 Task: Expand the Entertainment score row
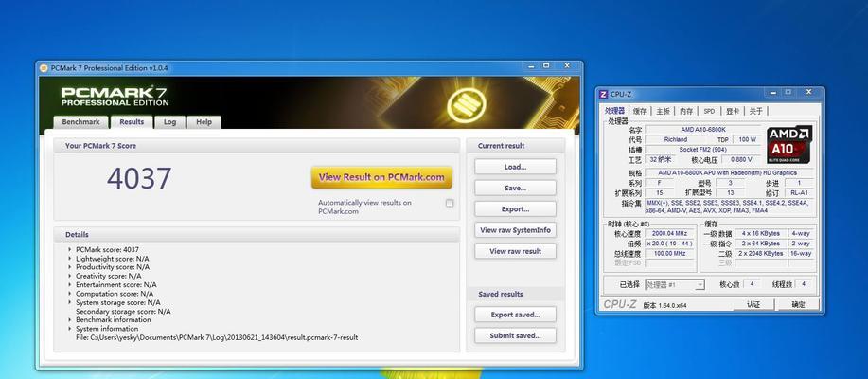click(70, 285)
